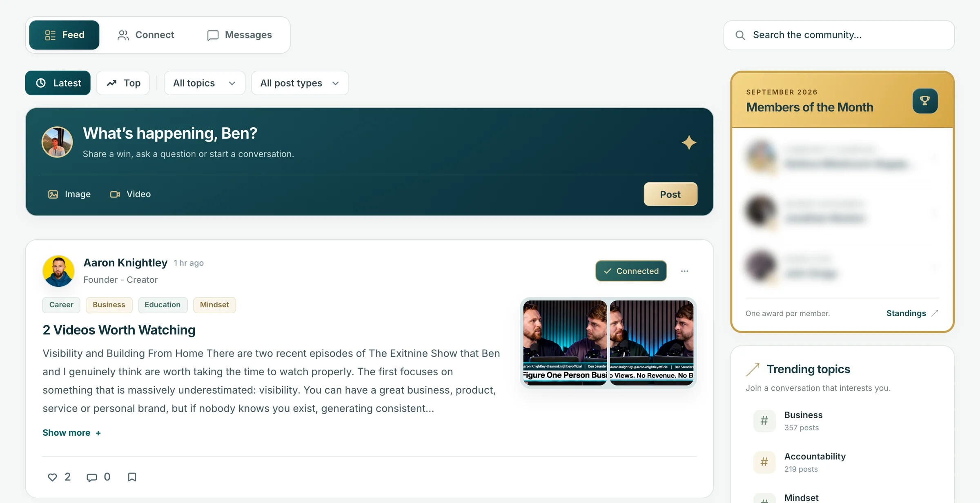Add an Image to the post
Screen dimensions: 980x503
(69, 194)
